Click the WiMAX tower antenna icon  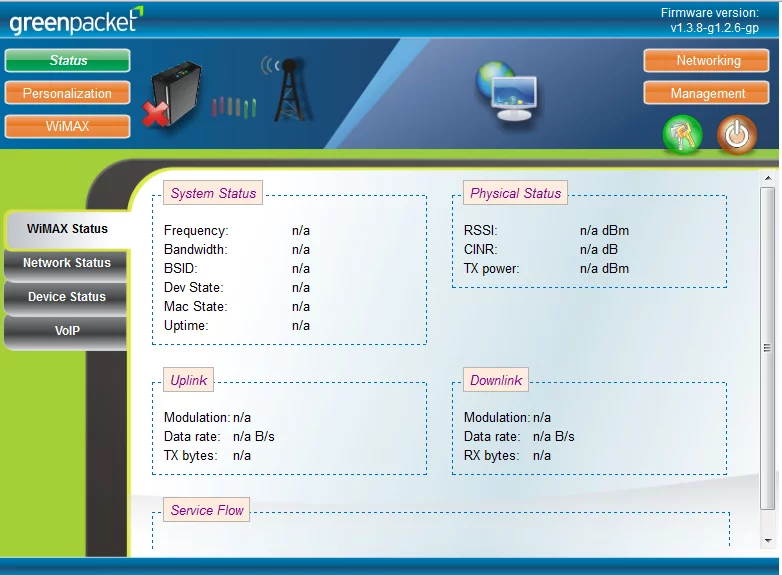point(289,89)
